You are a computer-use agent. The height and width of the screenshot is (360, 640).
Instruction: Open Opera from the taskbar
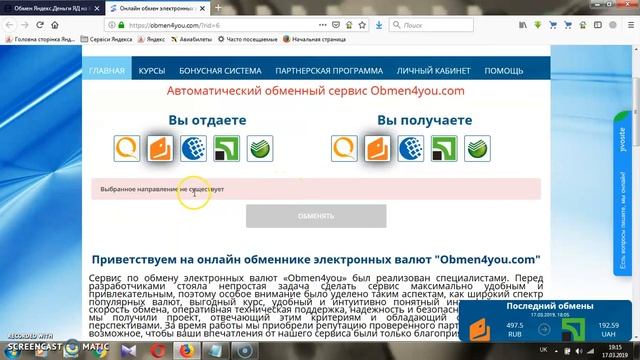(158, 351)
